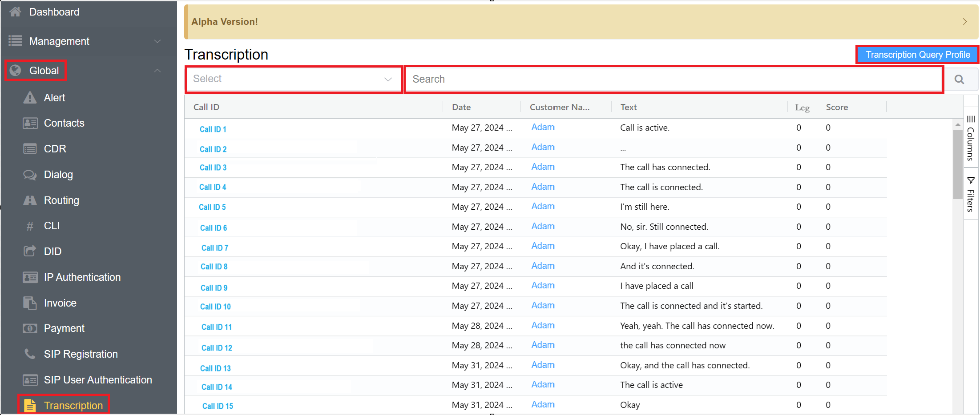Click the Routing road icon
The width and height of the screenshot is (980, 415).
(x=30, y=200)
